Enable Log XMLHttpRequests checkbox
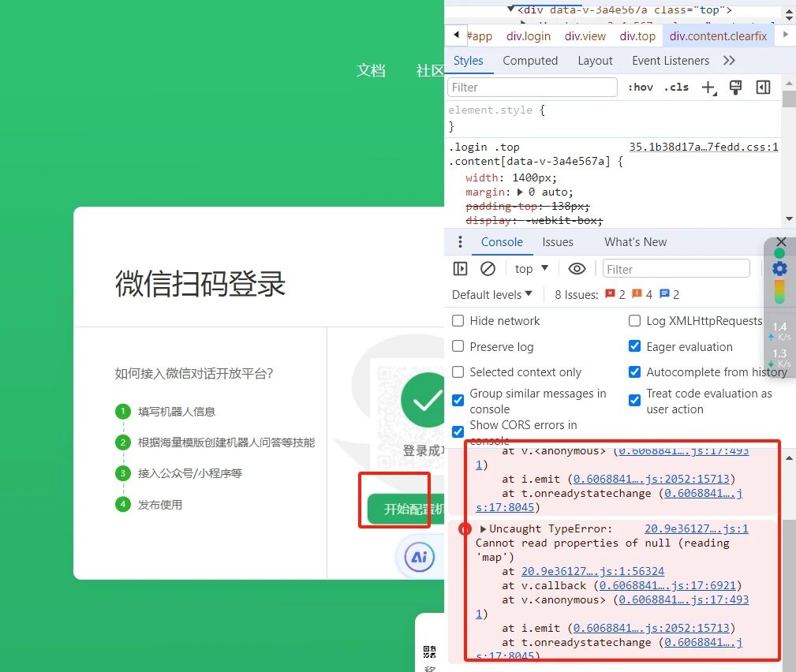The image size is (796, 672). pyautogui.click(x=634, y=321)
